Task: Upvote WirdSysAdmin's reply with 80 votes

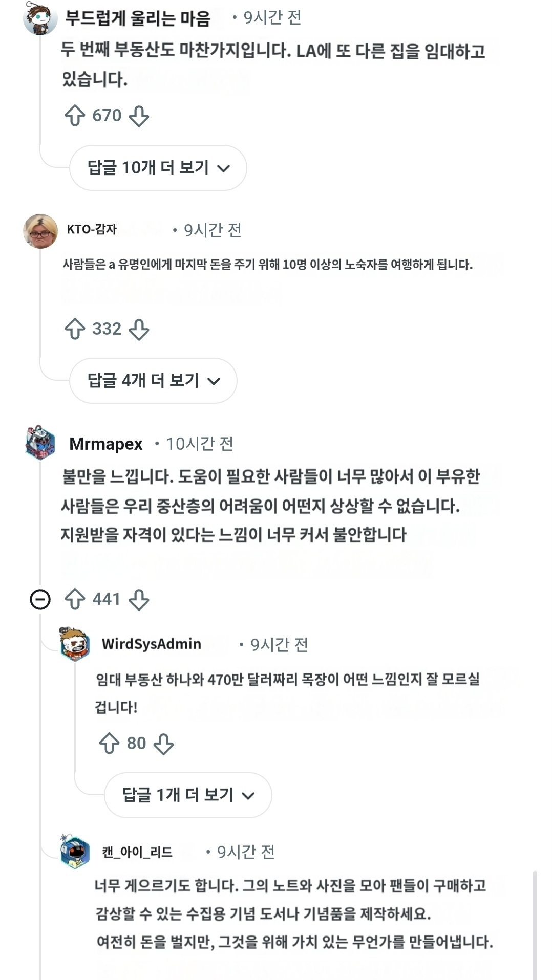Action: tap(109, 744)
